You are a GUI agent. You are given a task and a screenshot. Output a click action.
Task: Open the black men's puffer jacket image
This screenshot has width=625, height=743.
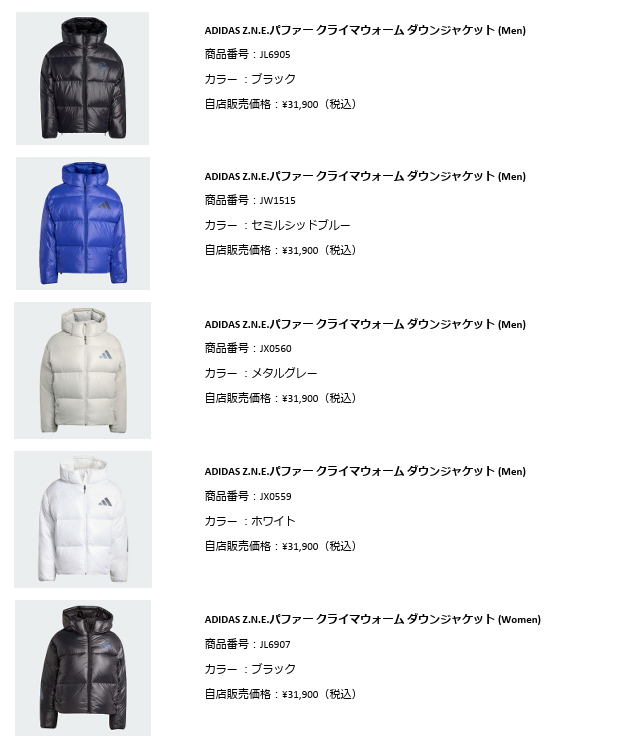point(82,78)
